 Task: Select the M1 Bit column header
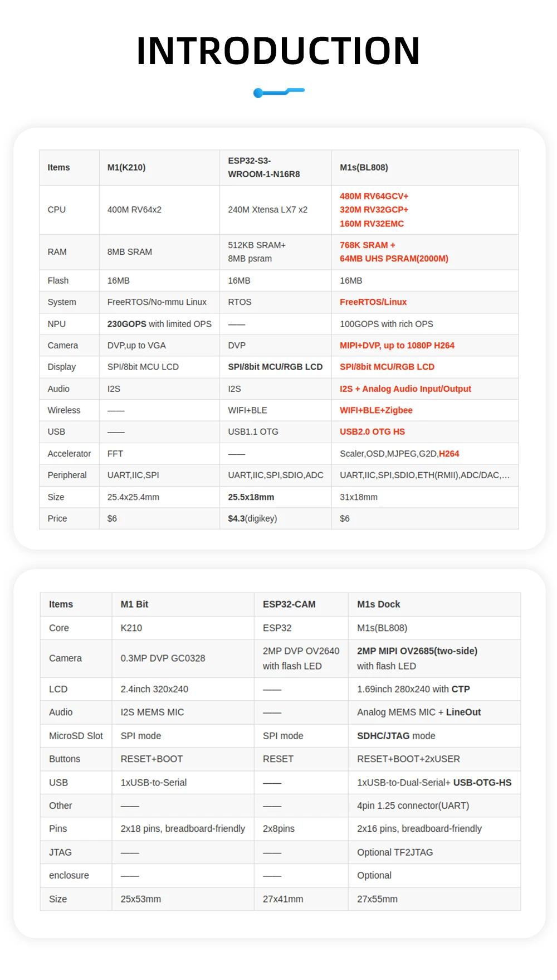click(134, 604)
